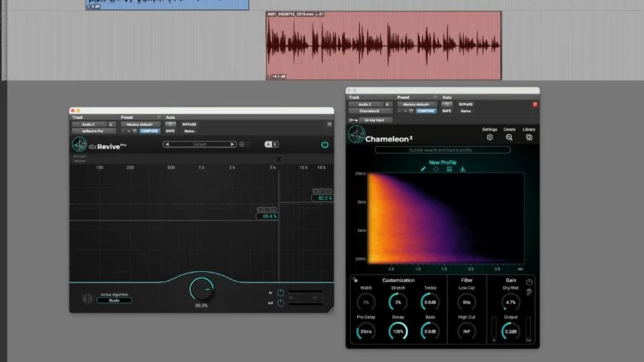Click the add preset plus icon in dxRevive

[x=242, y=145]
